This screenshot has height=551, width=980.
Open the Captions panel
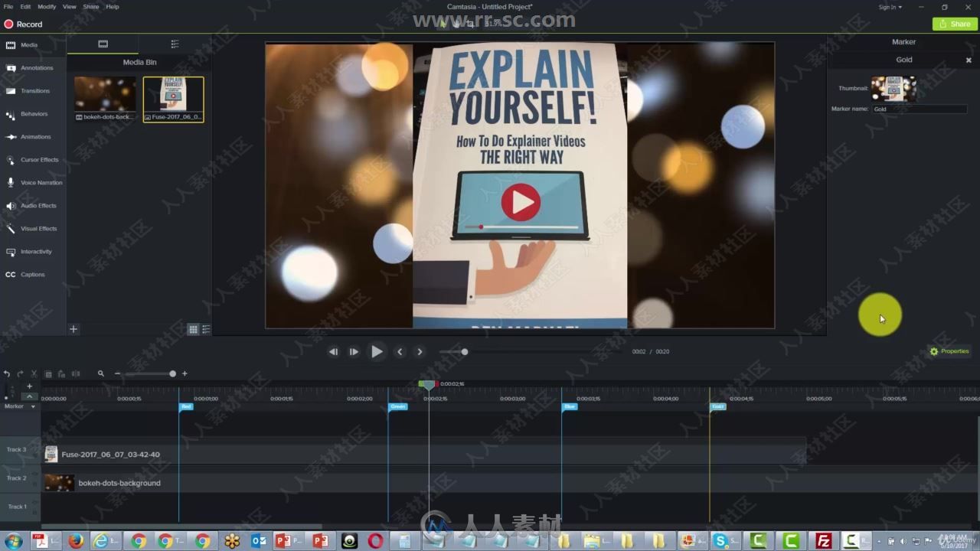point(33,275)
